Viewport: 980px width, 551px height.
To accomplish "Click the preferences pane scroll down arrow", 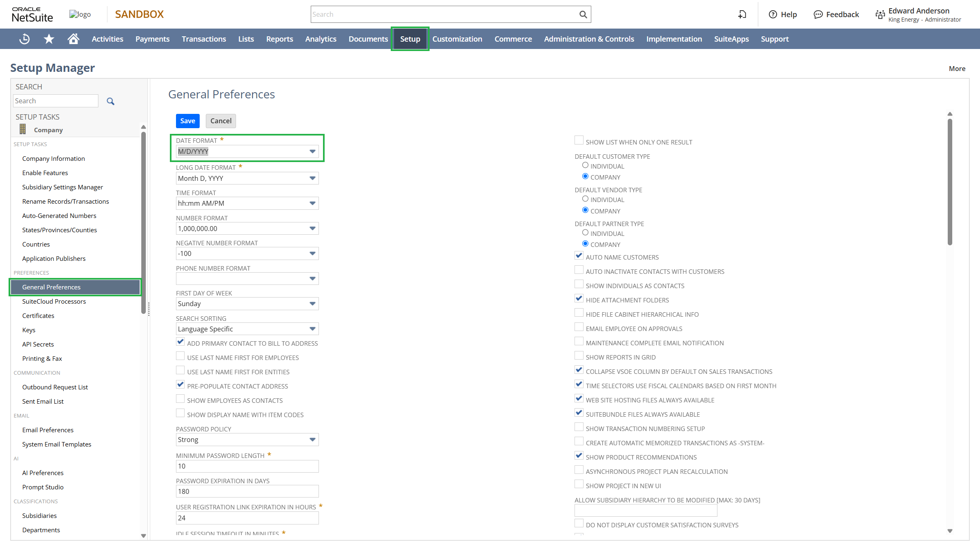I will (950, 531).
